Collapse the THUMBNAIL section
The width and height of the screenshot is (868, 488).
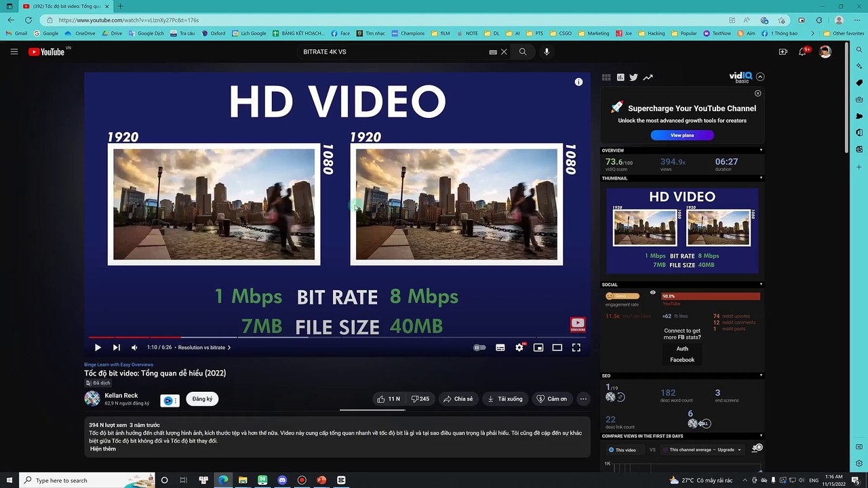point(761,178)
